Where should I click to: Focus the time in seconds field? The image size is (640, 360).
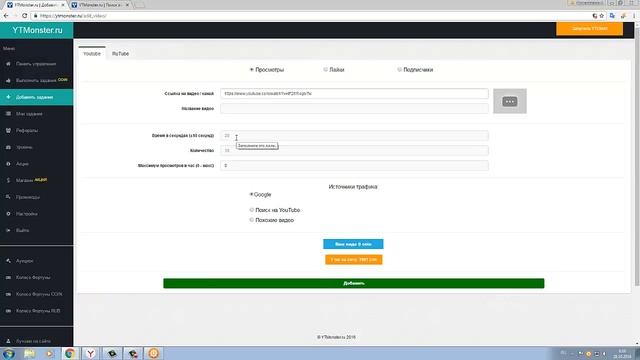(354, 136)
